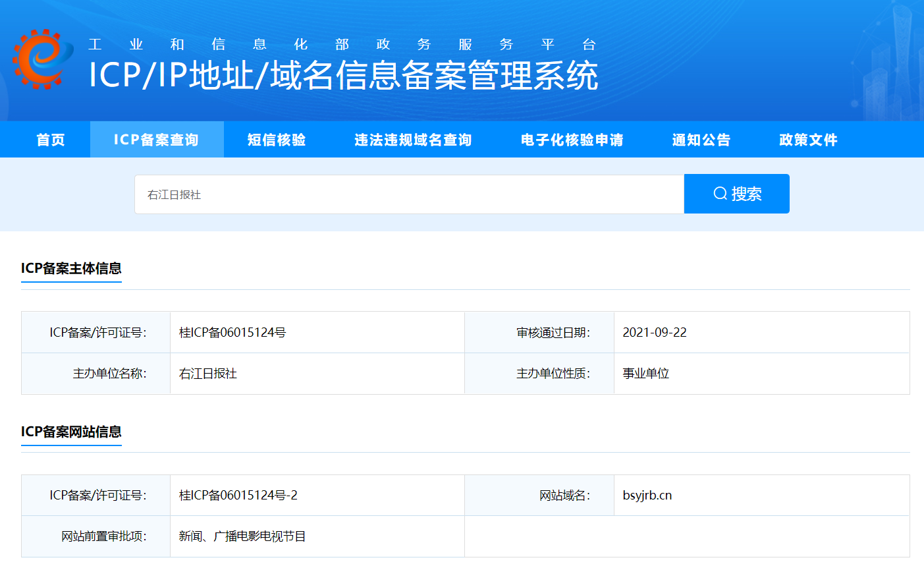Go to the 首页 navigation tab
The image size is (924, 570).
tap(51, 140)
